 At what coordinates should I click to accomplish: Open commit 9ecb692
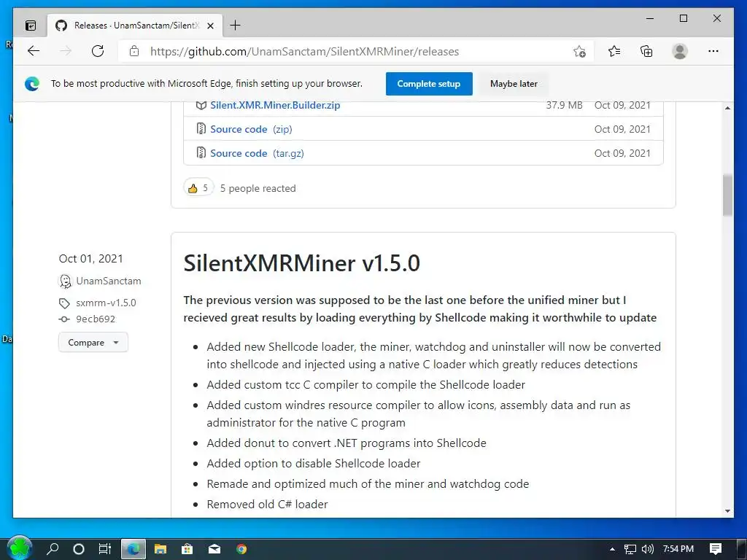point(96,319)
